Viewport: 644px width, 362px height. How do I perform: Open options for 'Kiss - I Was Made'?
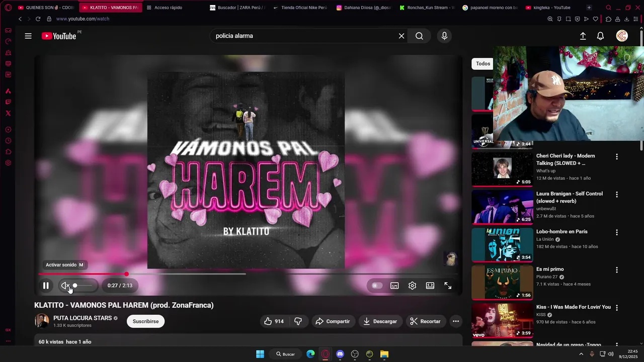(x=617, y=308)
